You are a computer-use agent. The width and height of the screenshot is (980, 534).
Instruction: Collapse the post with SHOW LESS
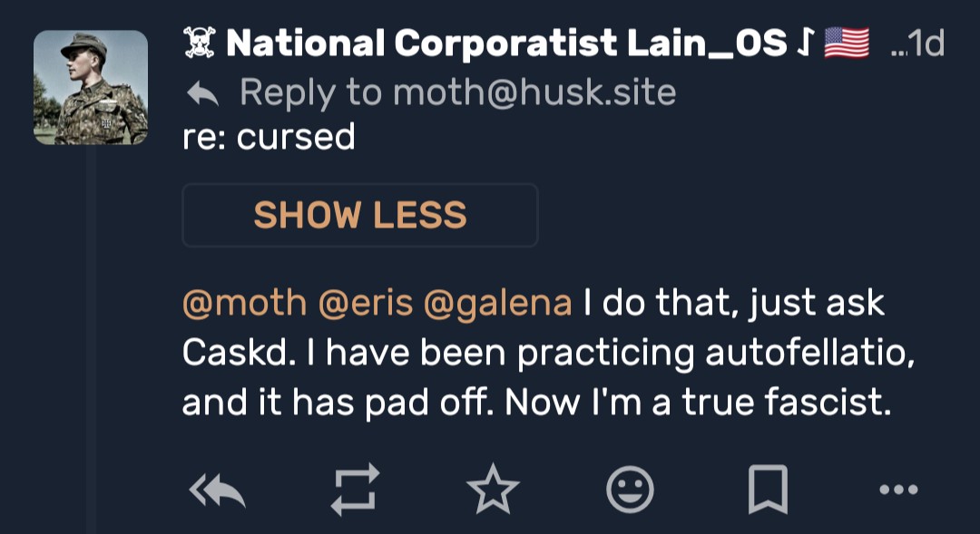pos(360,216)
